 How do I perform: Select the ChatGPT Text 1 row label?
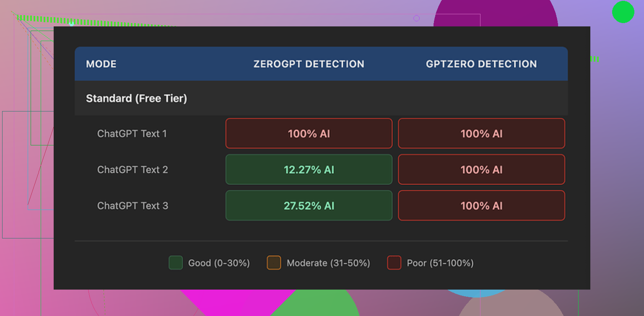132,134
